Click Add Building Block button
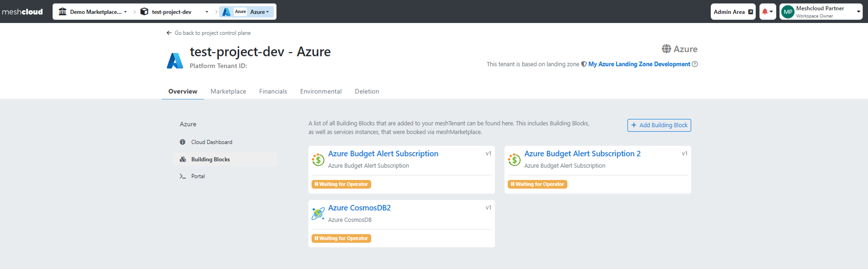Screen dimensions: 868x269 tap(659, 125)
